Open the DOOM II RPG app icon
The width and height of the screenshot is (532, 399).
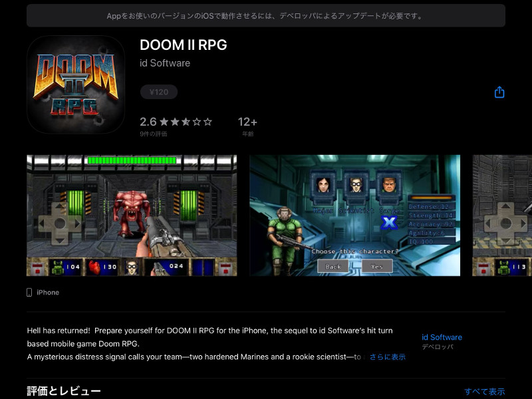[76, 84]
